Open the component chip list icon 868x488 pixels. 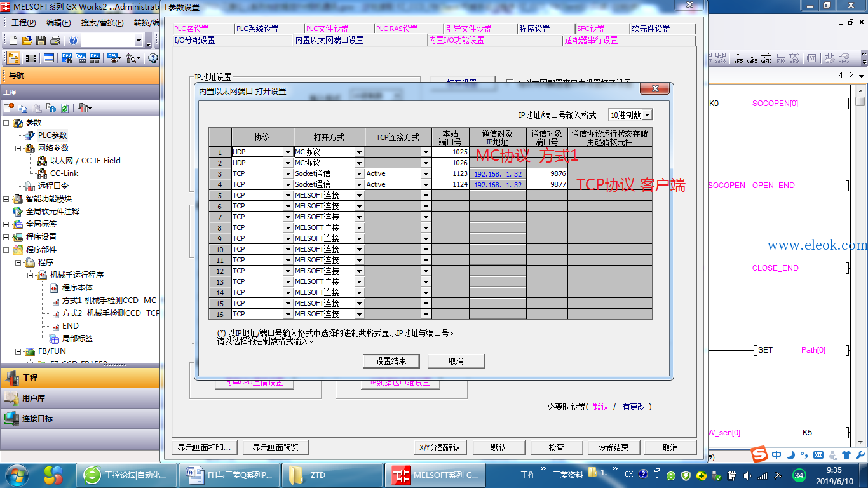pos(31,58)
